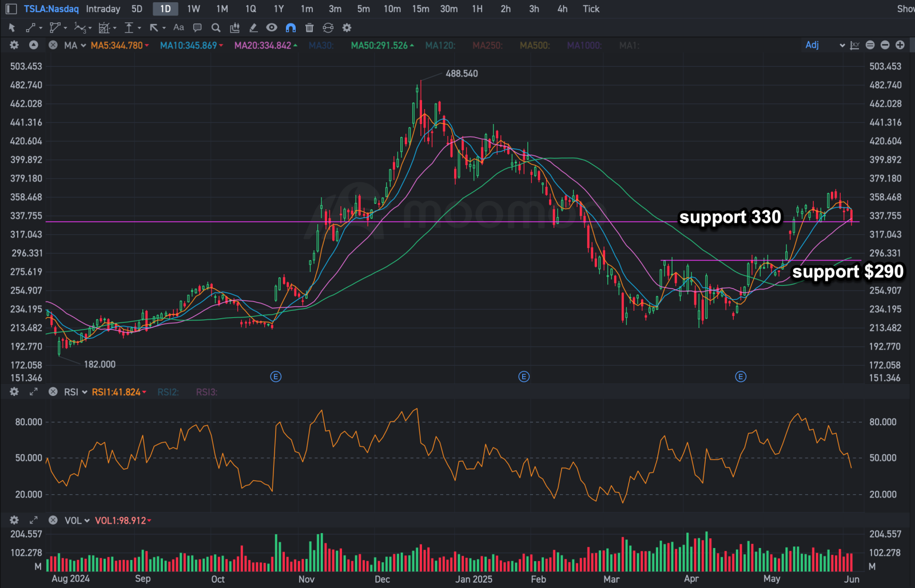Switch to 15m timeframe

[x=420, y=9]
